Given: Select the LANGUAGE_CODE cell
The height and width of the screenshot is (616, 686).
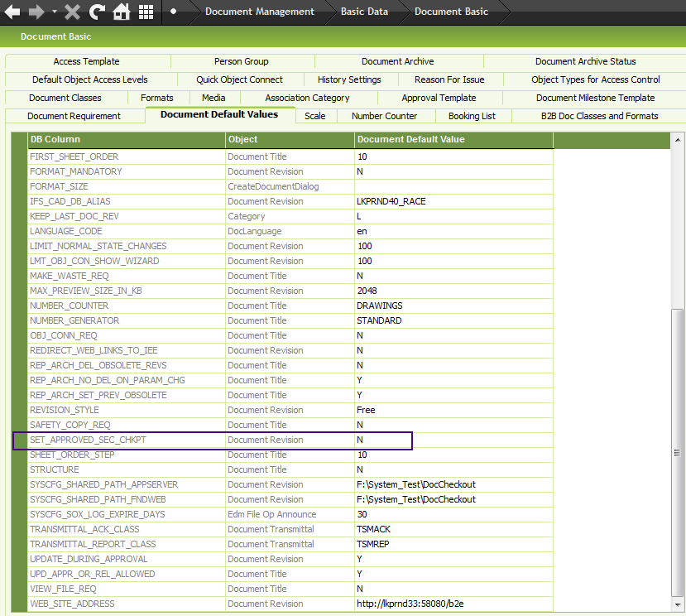Looking at the screenshot, I should pos(127,231).
